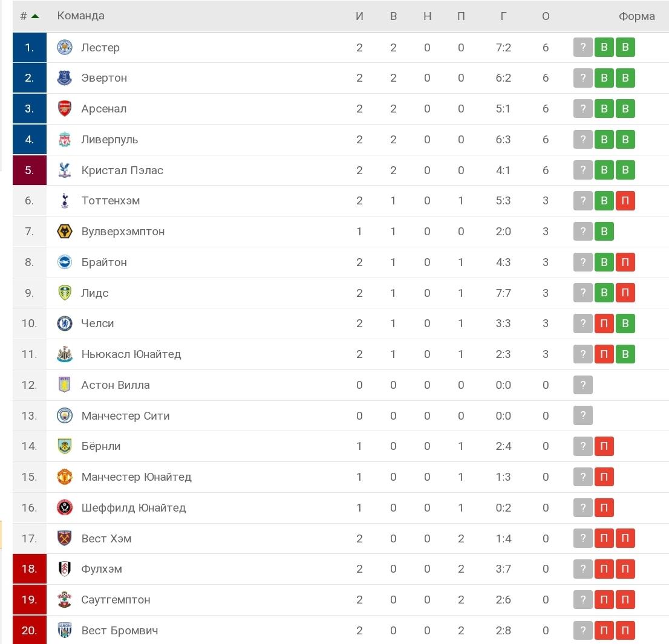Image resolution: width=669 pixels, height=644 pixels.
Task: Click the Манчестер Юнайтед club crest icon
Action: [65, 476]
